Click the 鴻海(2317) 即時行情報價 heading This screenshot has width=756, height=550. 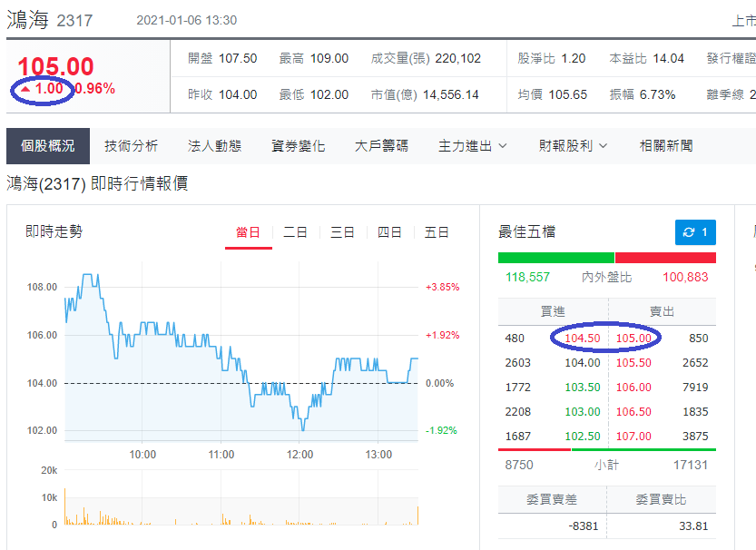pyautogui.click(x=97, y=183)
